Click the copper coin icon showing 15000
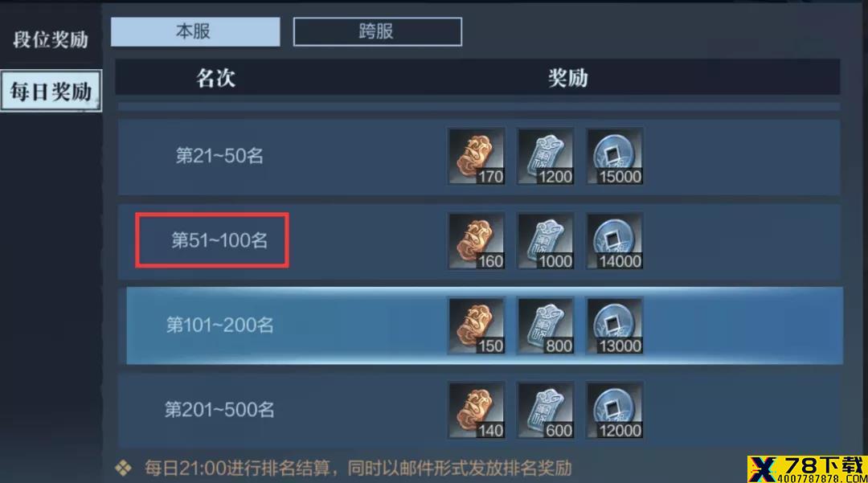Image resolution: width=868 pixels, height=483 pixels. point(615,156)
